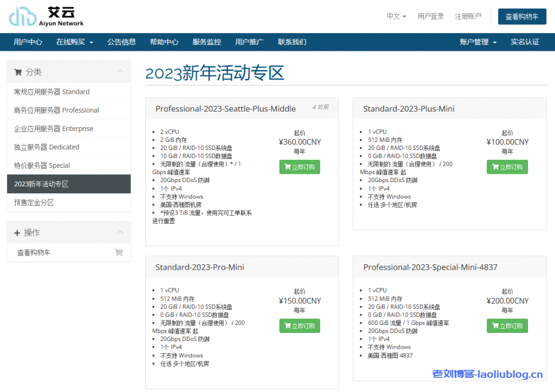Order Professional-2023-Seattle-Plus-Middle via 立即订购
Viewport: 555px width, 392px height.
point(300,167)
